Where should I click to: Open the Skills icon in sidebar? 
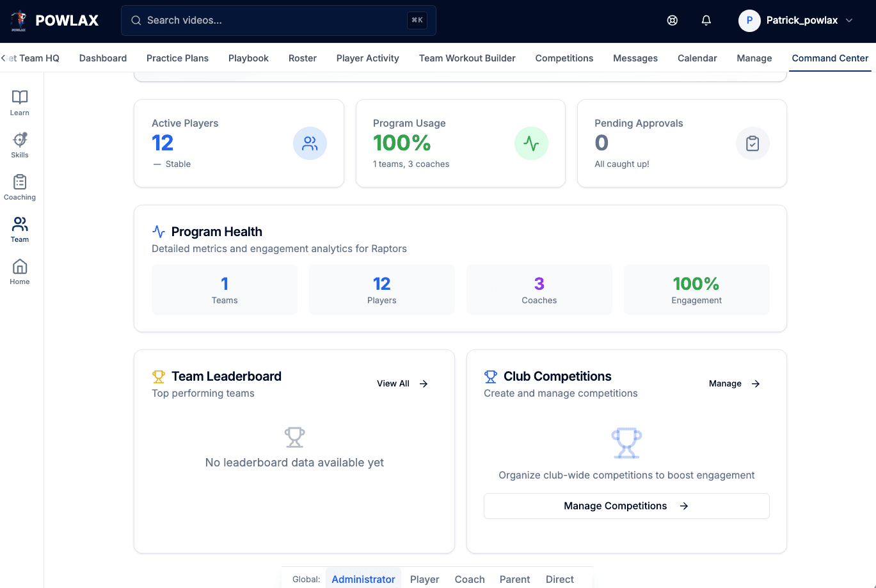(20, 145)
